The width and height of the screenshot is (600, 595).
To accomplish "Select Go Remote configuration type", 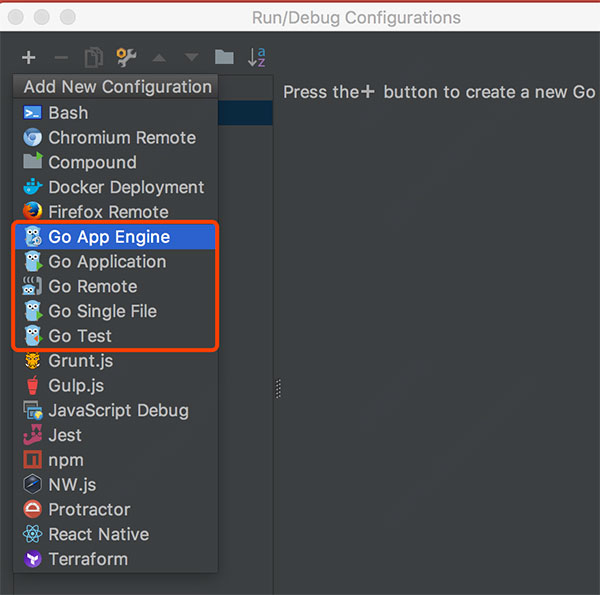I will coord(115,286).
